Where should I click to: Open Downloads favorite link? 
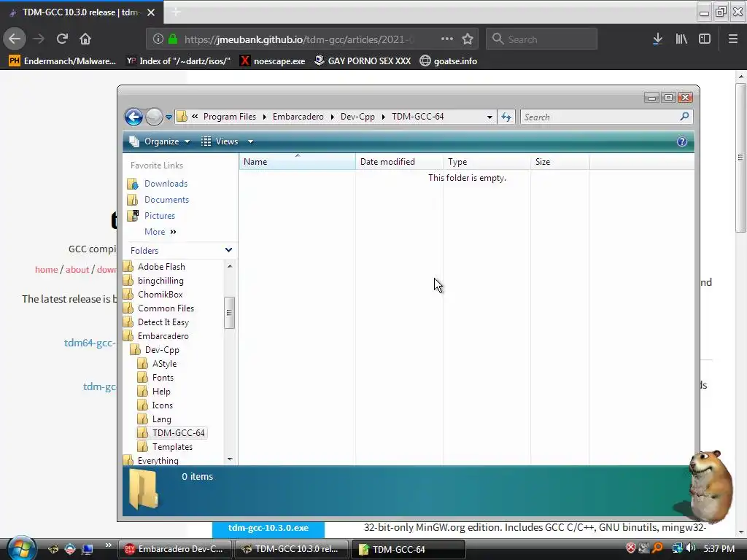click(166, 184)
